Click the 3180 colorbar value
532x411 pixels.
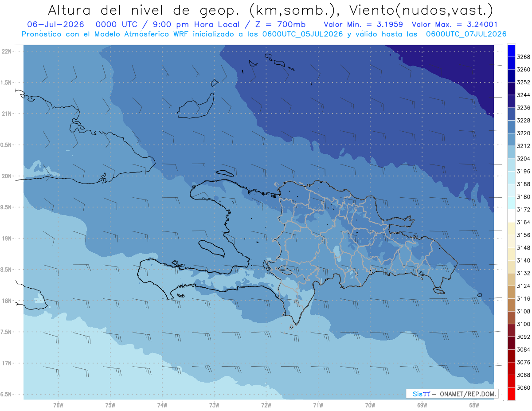tap(524, 197)
